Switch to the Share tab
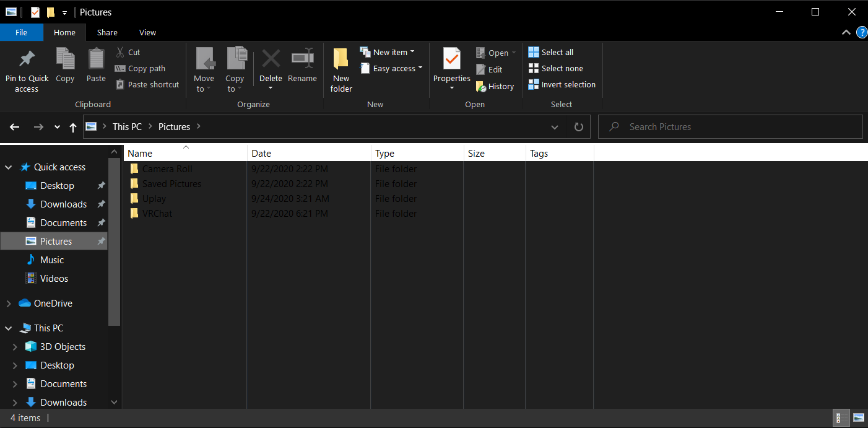This screenshot has height=428, width=868. (x=107, y=33)
